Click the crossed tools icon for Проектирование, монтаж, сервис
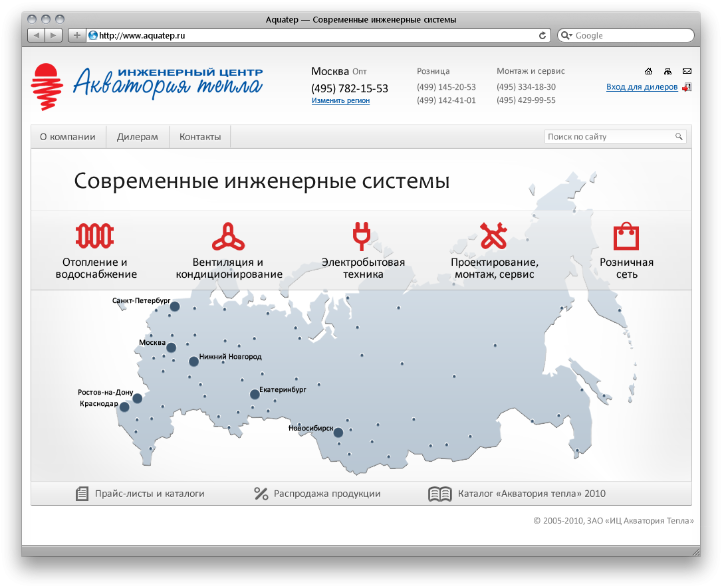The height and width of the screenshot is (588, 722). pos(493,235)
